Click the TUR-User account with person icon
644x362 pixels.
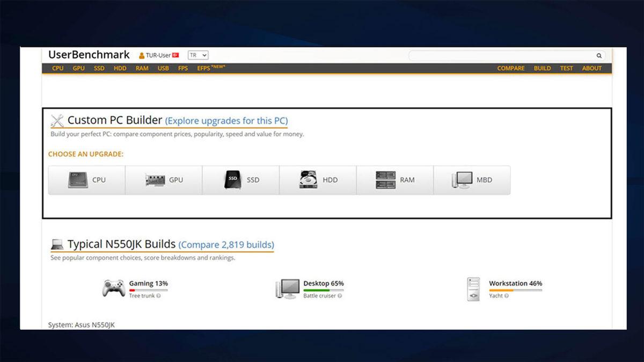tap(155, 55)
